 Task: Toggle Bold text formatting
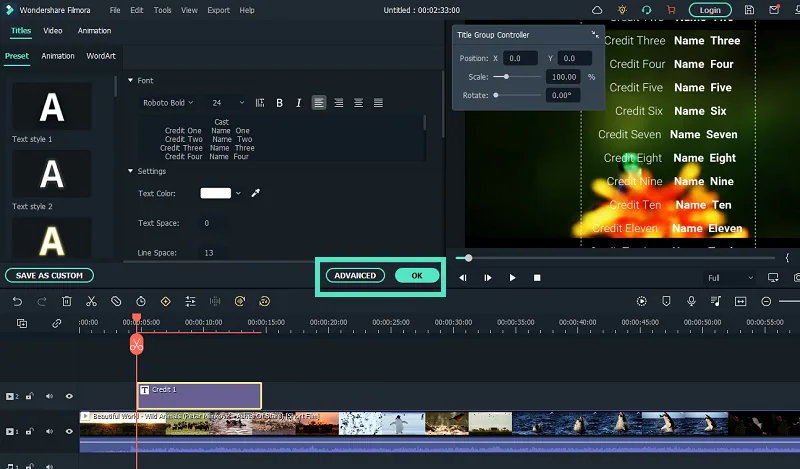(279, 103)
